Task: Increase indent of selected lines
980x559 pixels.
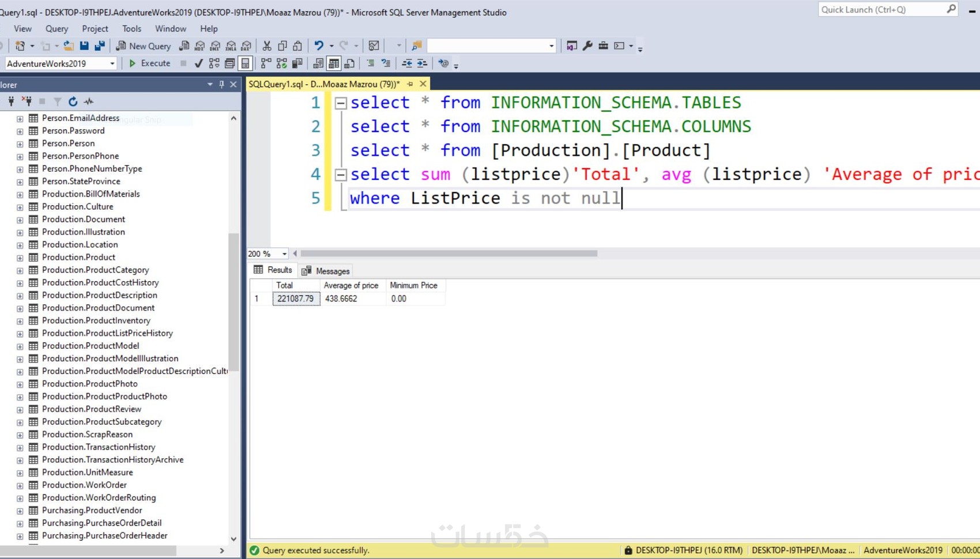Action: coord(422,63)
